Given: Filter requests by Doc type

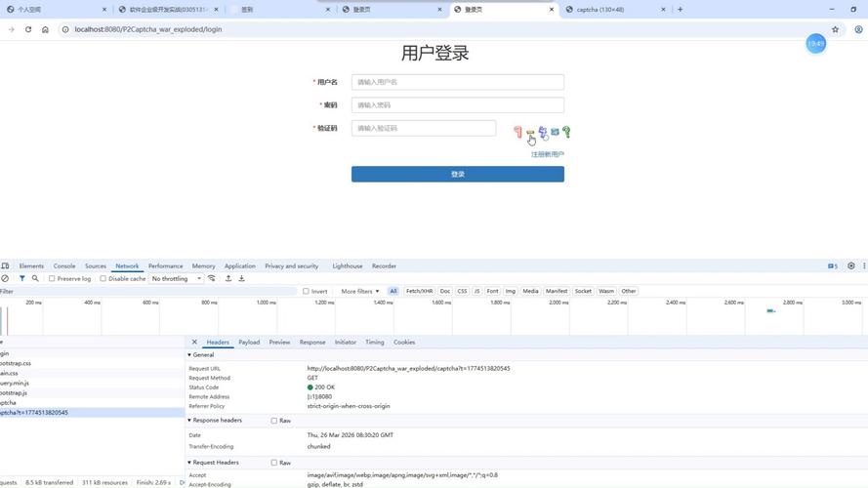Looking at the screenshot, I should (x=445, y=291).
